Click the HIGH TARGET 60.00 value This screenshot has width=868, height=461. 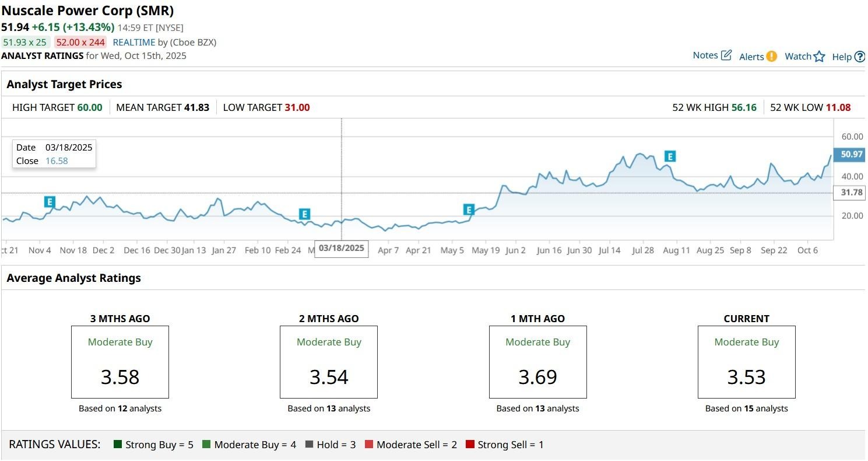90,107
